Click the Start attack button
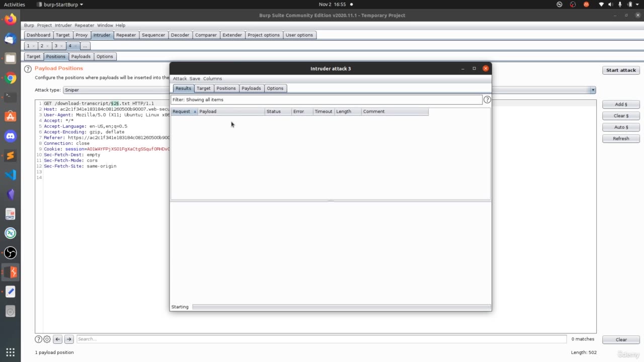 pos(621,70)
